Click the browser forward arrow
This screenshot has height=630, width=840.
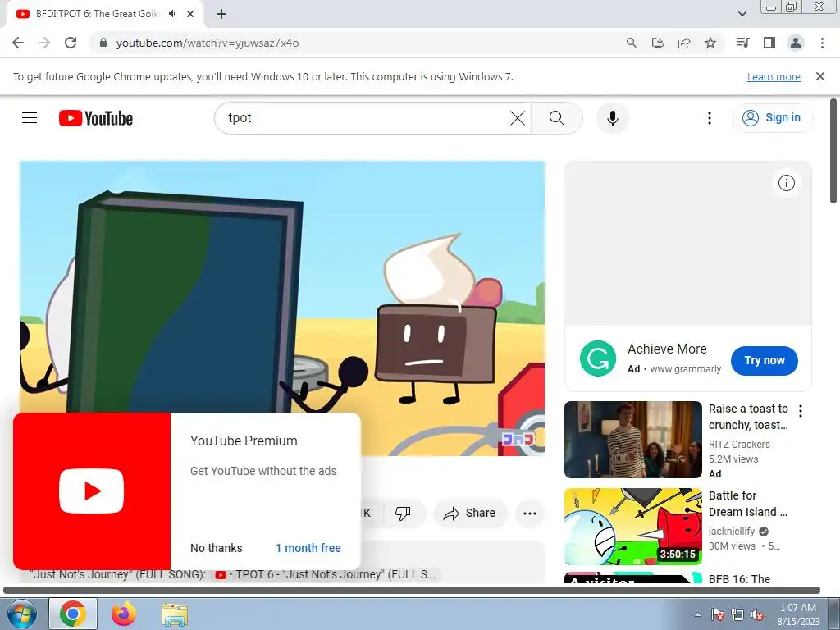point(44,43)
